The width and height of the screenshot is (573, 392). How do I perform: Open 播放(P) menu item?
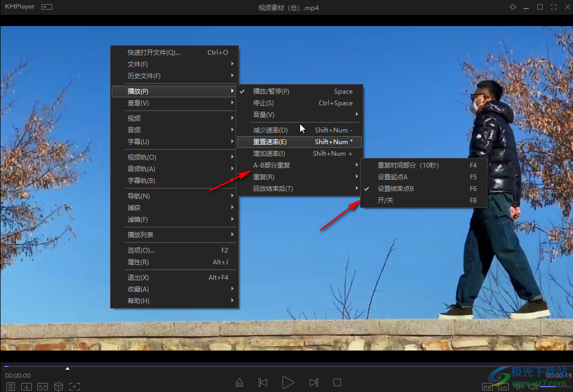(x=175, y=91)
